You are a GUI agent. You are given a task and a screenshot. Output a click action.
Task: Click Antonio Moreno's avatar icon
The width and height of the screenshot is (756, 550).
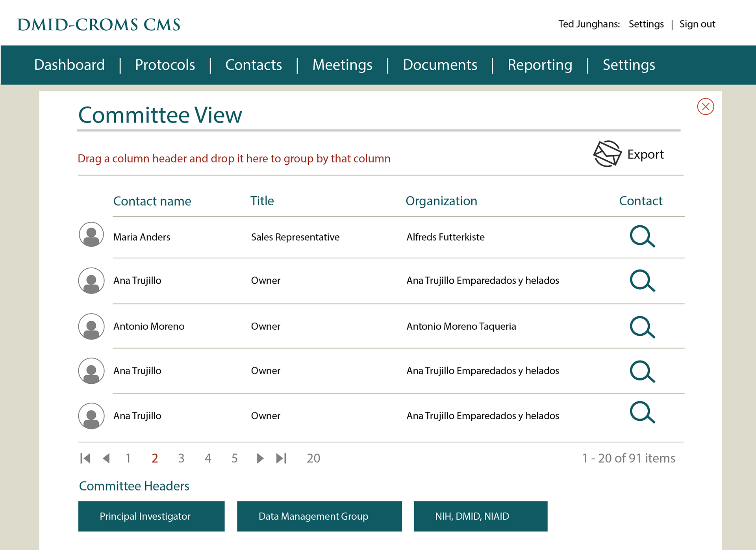coord(91,327)
